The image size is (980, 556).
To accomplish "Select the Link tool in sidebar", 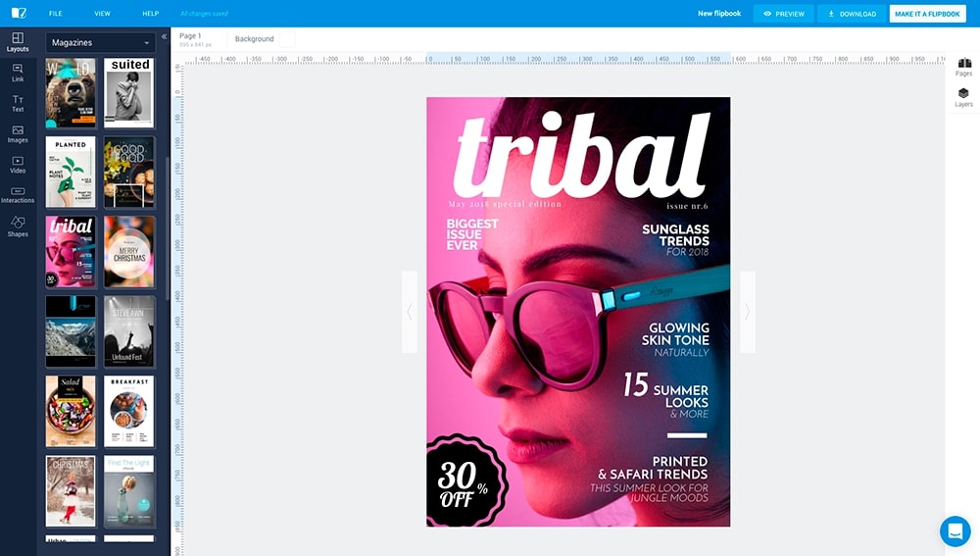I will click(x=18, y=73).
